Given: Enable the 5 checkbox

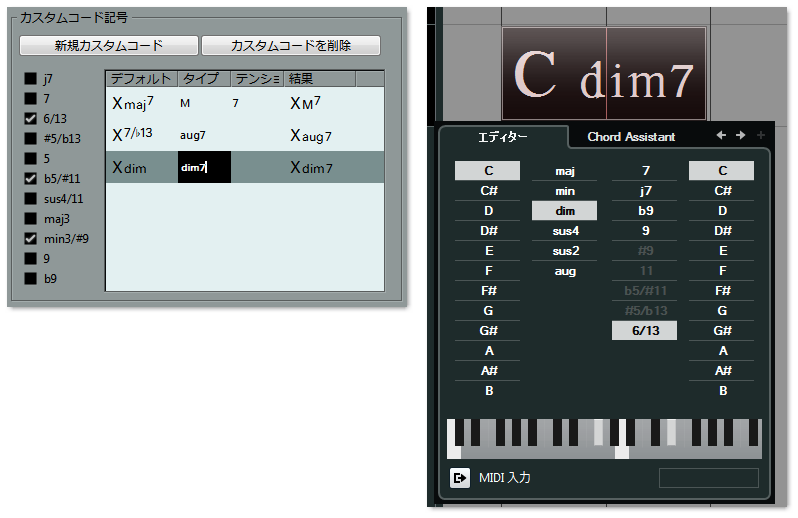Looking at the screenshot, I should [31, 158].
